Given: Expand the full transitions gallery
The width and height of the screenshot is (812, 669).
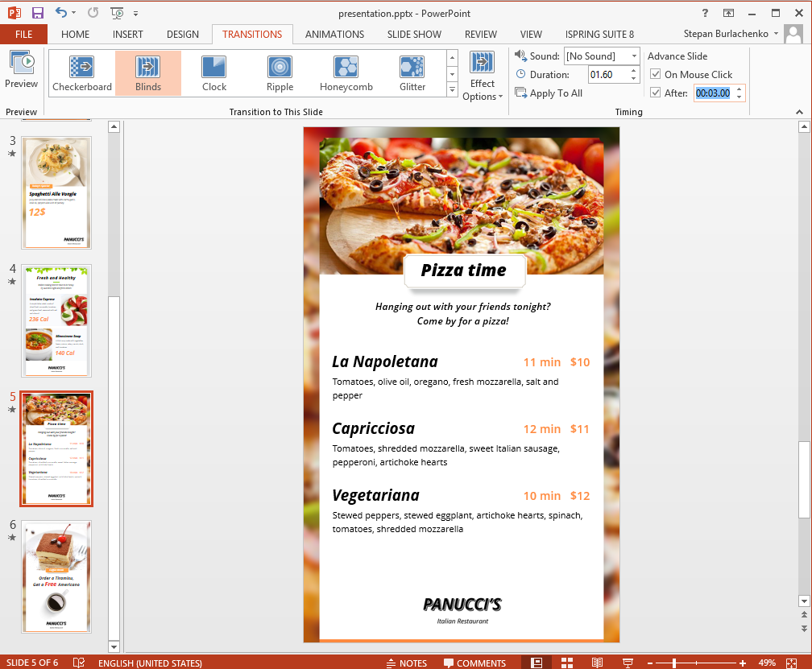Looking at the screenshot, I should [x=452, y=89].
